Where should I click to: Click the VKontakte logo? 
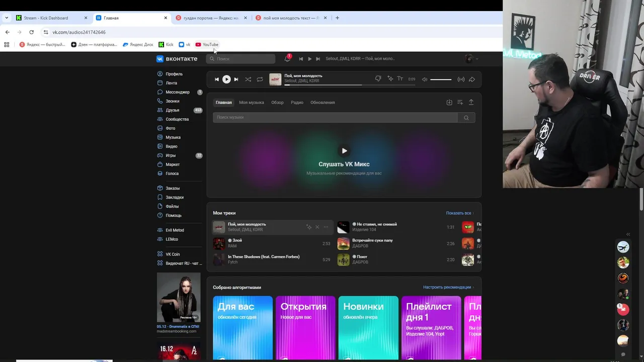point(177,59)
